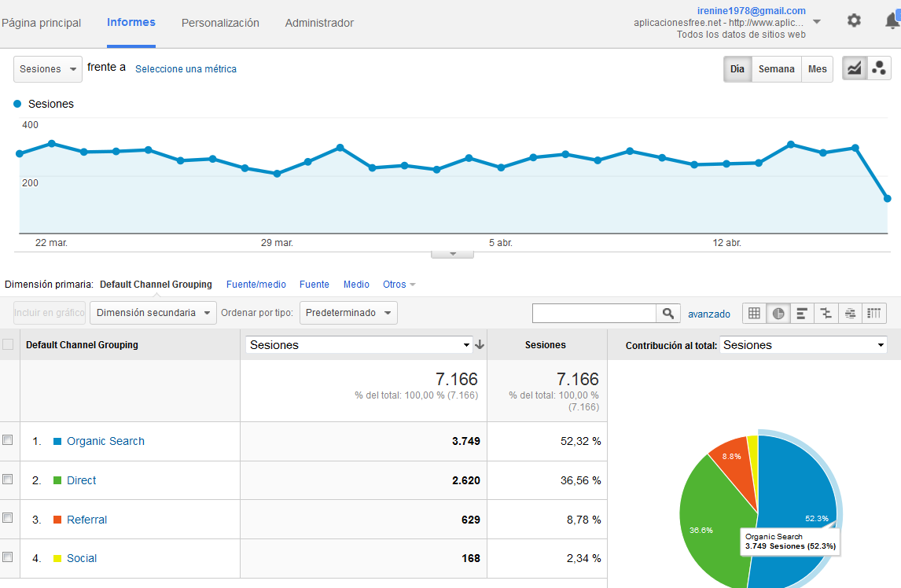Viewport: 901px width, 588px height.
Task: Select the Semana granularity toggle
Action: point(776,69)
